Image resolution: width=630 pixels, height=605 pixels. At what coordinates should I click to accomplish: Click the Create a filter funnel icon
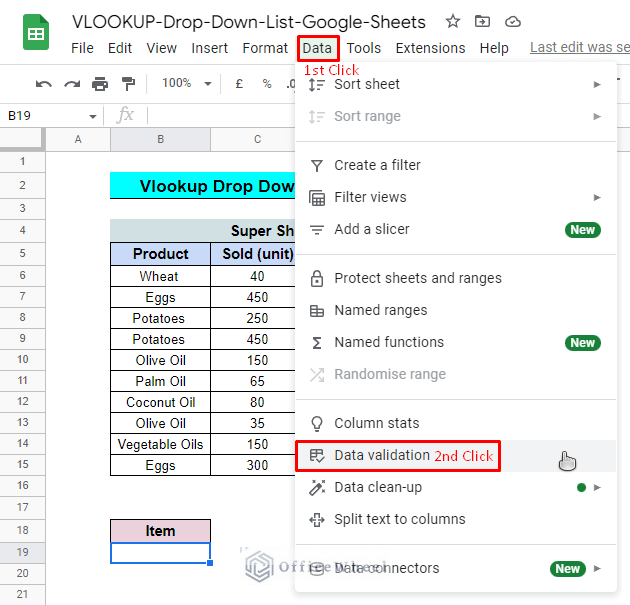pyautogui.click(x=317, y=166)
